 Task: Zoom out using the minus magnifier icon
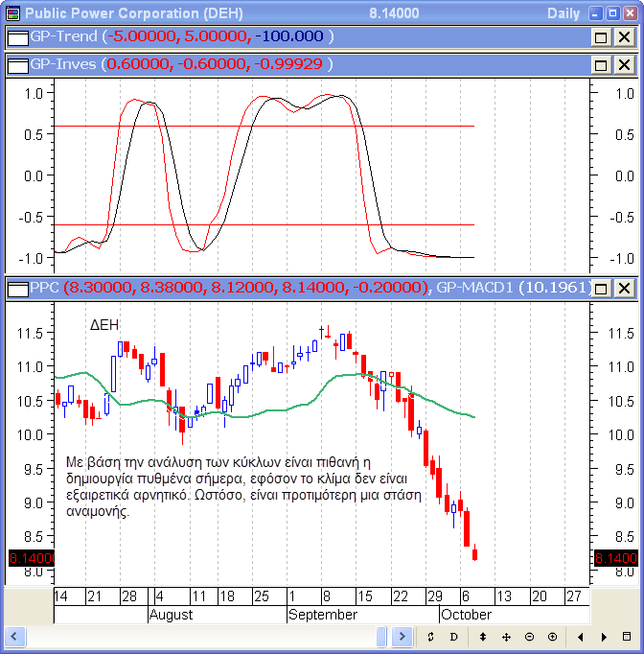pos(529,637)
